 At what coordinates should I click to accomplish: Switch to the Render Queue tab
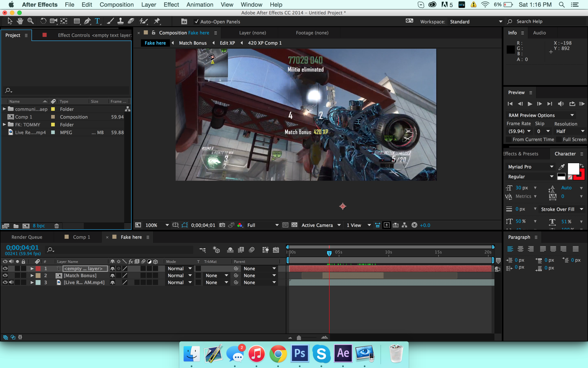coord(27,237)
